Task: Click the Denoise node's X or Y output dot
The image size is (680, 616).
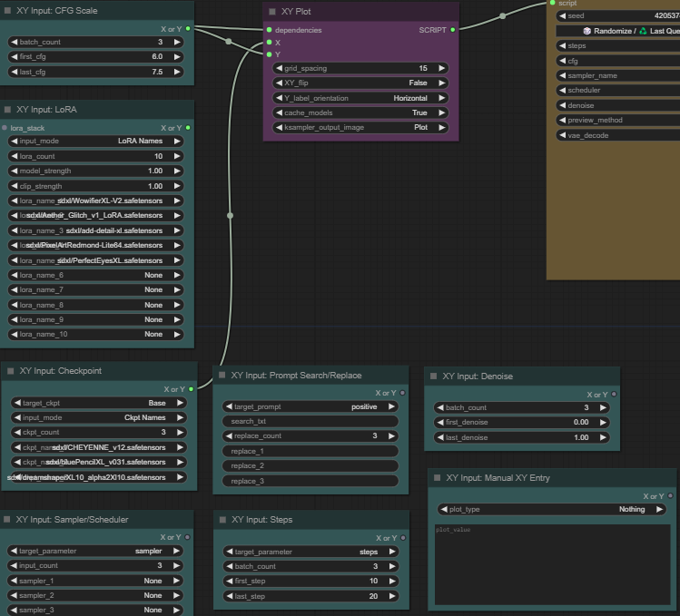Action: click(x=614, y=394)
